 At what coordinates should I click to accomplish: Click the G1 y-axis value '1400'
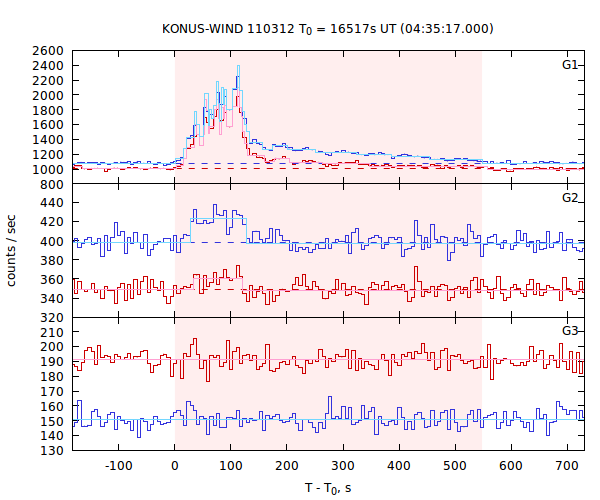click(48, 140)
